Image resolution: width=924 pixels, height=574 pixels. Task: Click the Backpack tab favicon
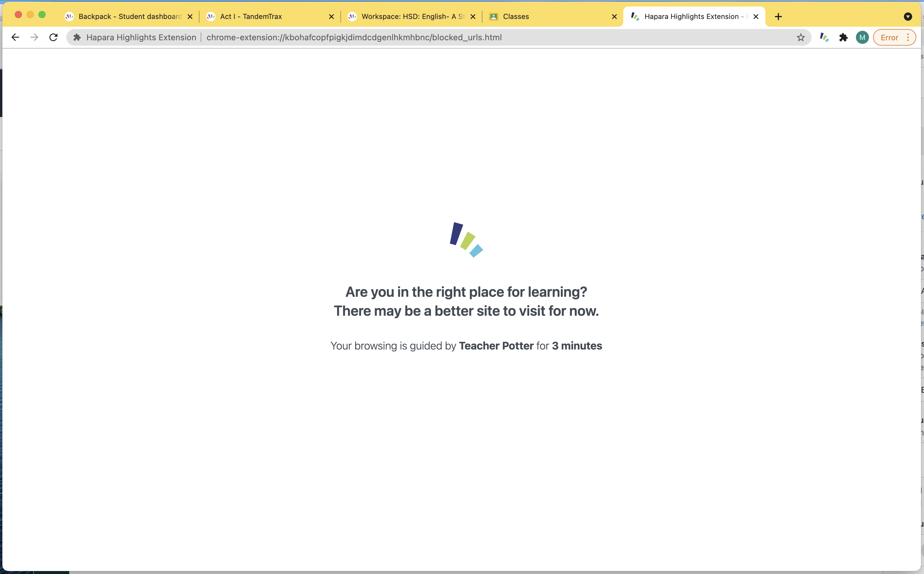(x=69, y=16)
